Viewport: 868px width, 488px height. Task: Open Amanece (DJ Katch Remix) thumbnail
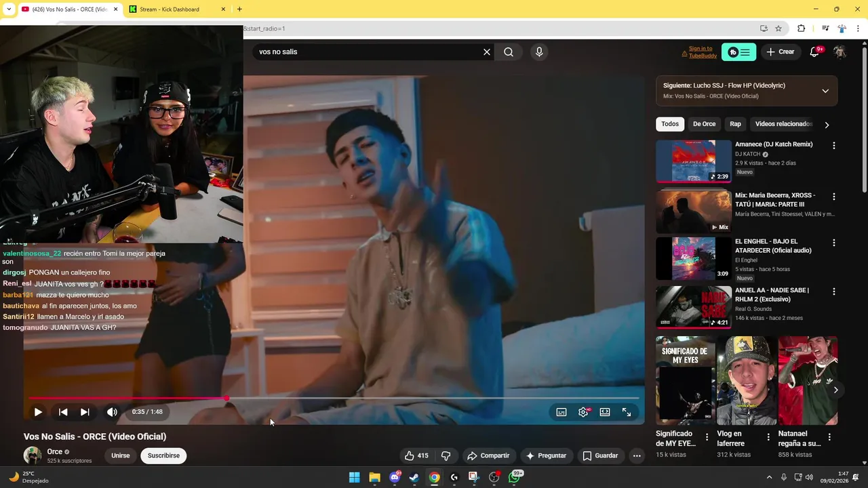click(694, 161)
